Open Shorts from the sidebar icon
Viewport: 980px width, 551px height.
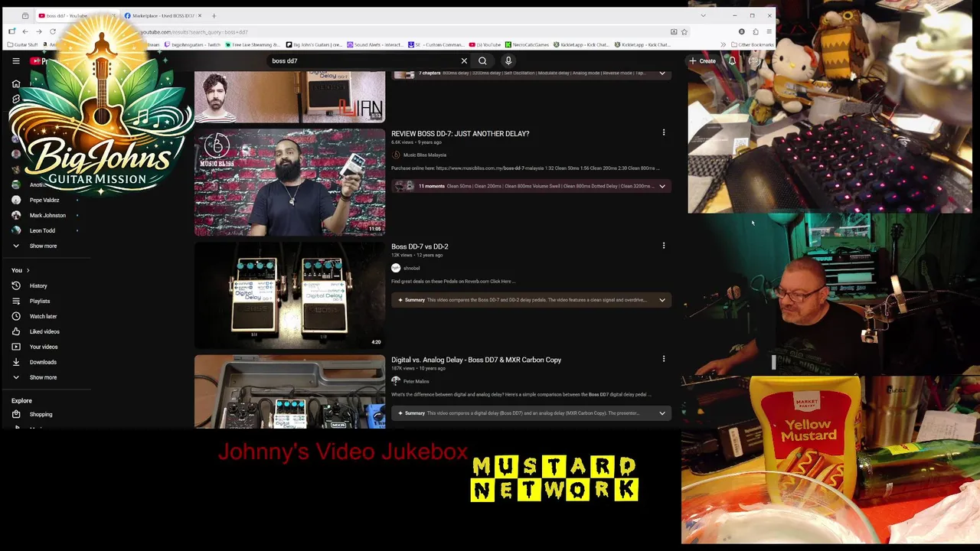point(16,99)
